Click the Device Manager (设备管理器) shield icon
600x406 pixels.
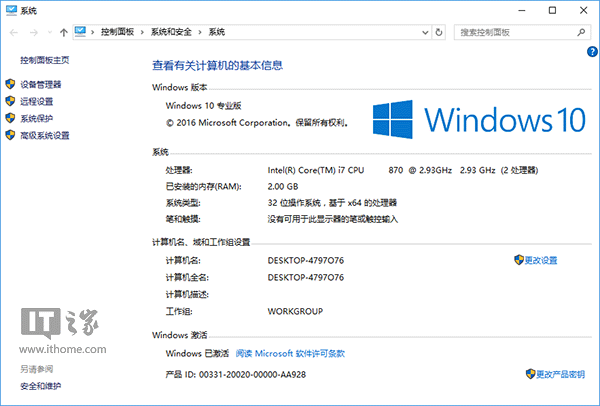(x=11, y=85)
